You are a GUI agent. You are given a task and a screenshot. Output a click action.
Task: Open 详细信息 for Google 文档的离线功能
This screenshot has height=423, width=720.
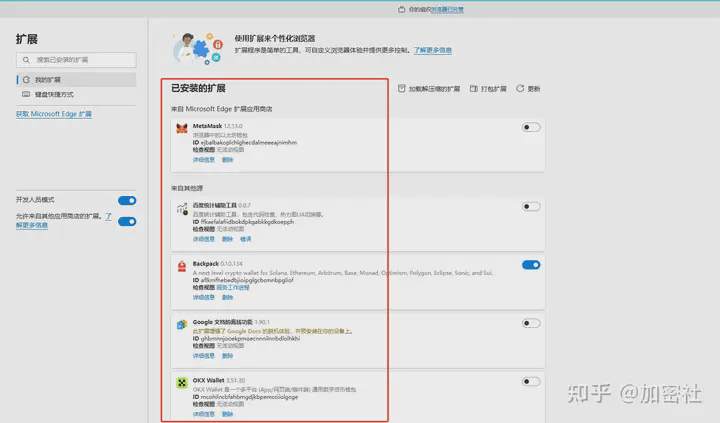(203, 356)
